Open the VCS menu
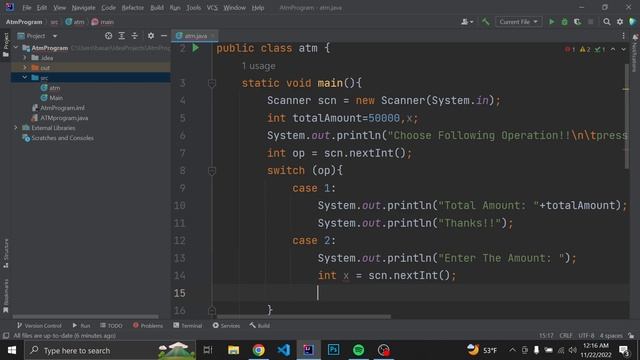640x360 pixels. pyautogui.click(x=212, y=8)
